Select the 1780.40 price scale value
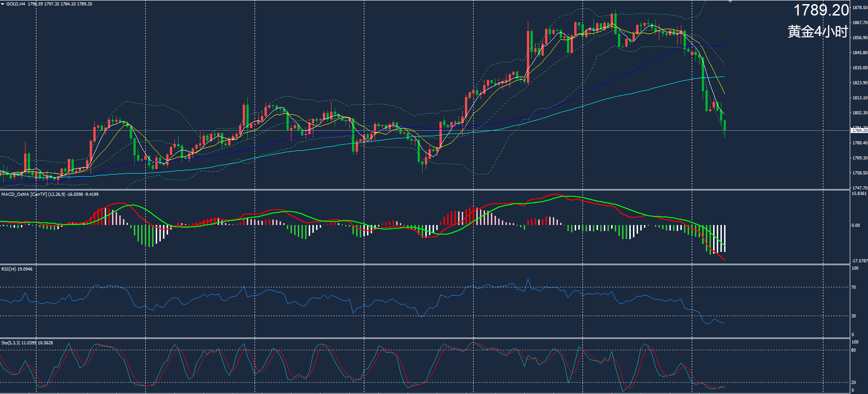 (860, 143)
